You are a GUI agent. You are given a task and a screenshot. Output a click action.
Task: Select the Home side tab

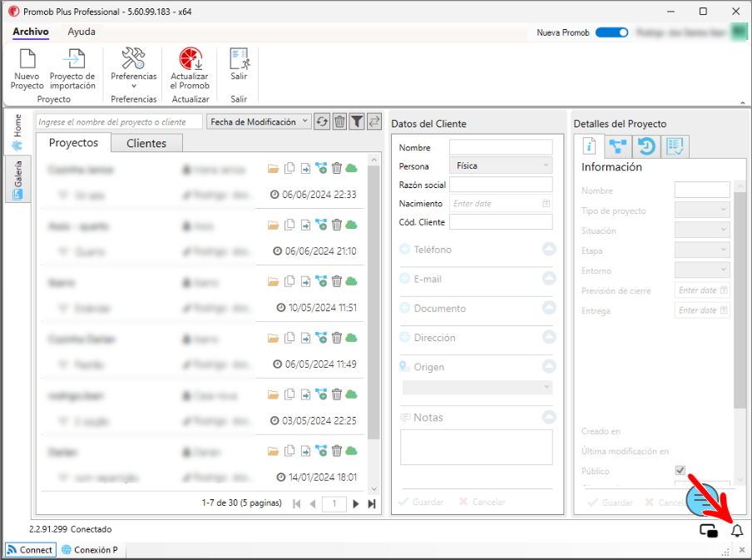point(17,131)
